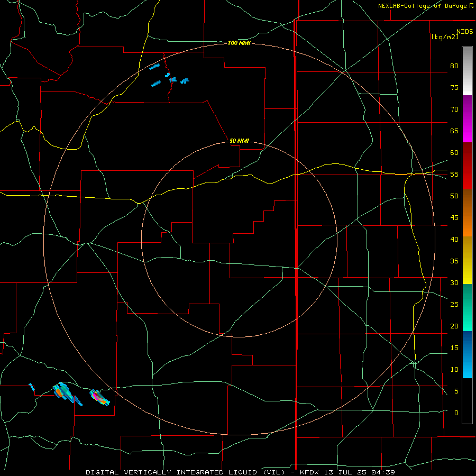Click the blue segment of the VIL scale
This screenshot has height=476, width=476.
coord(467,354)
